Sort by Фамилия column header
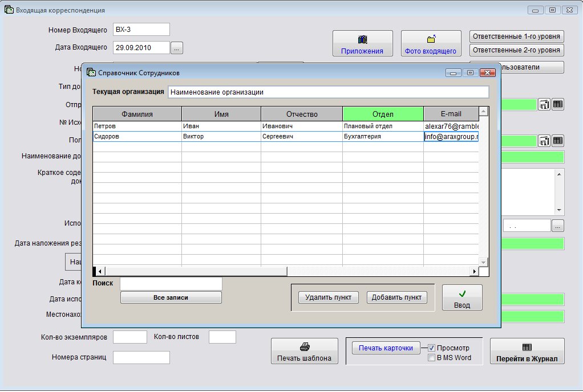The image size is (583, 392). [x=137, y=114]
